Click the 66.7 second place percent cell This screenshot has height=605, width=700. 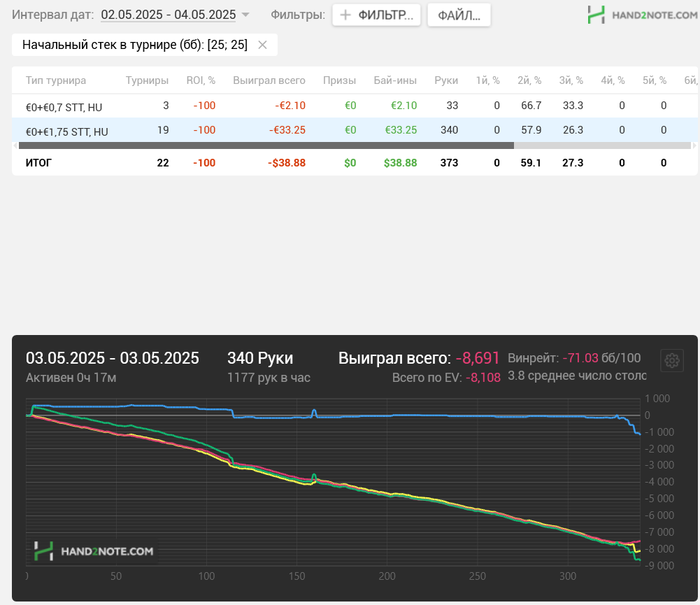pyautogui.click(x=531, y=105)
